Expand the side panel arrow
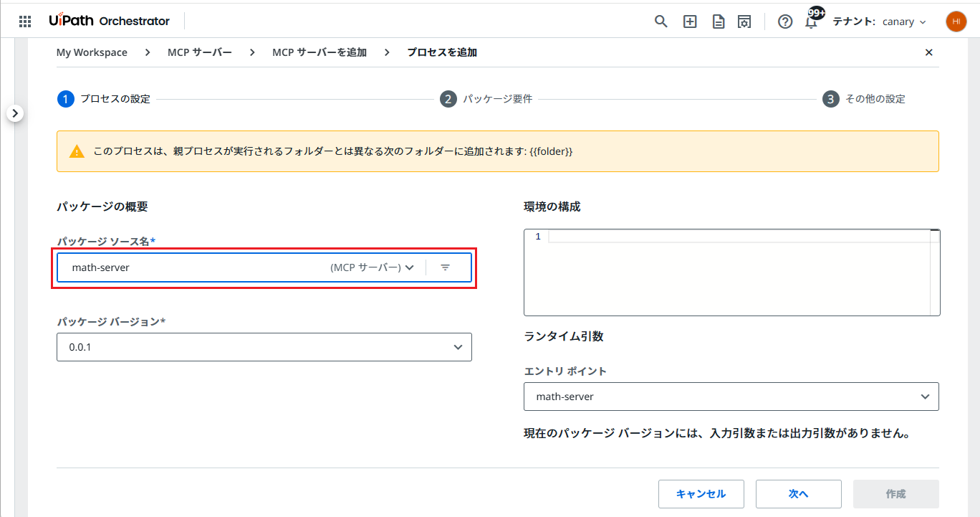Viewport: 980px width, 517px height. click(x=16, y=113)
